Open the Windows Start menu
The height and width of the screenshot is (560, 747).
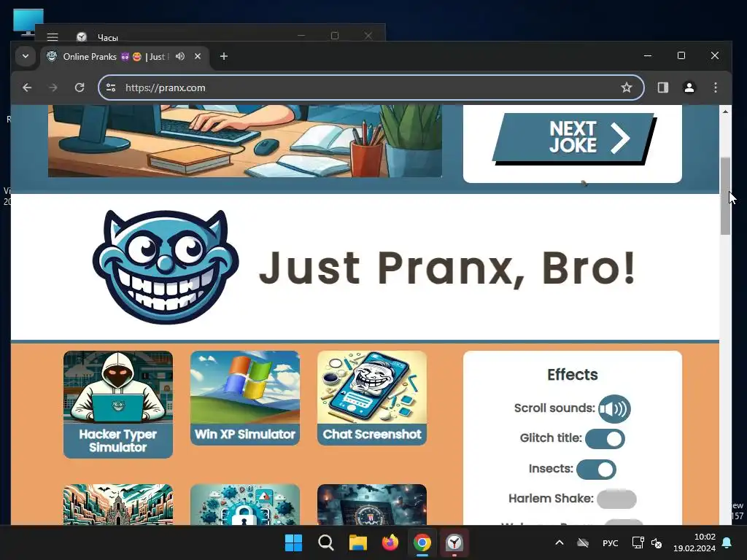(x=293, y=542)
